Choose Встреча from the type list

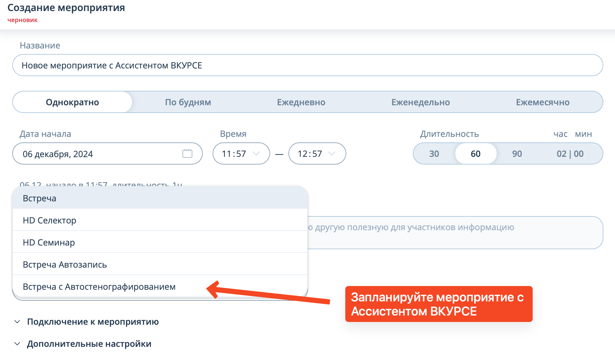tap(160, 198)
